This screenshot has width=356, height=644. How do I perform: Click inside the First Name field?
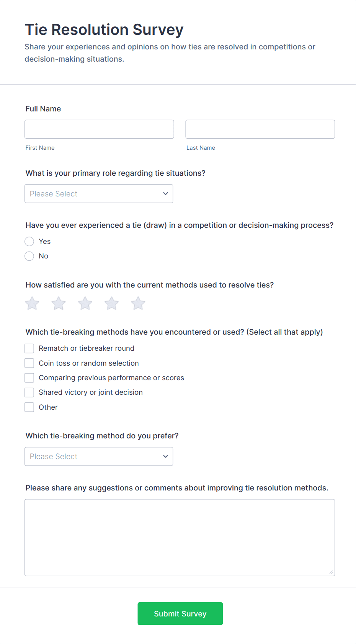pos(99,129)
